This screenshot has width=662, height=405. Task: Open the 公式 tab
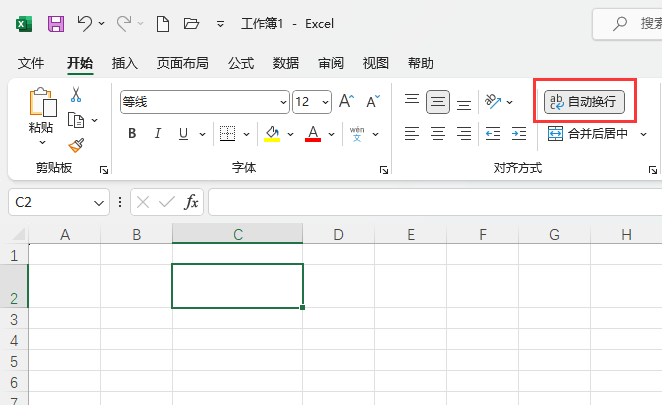point(241,63)
